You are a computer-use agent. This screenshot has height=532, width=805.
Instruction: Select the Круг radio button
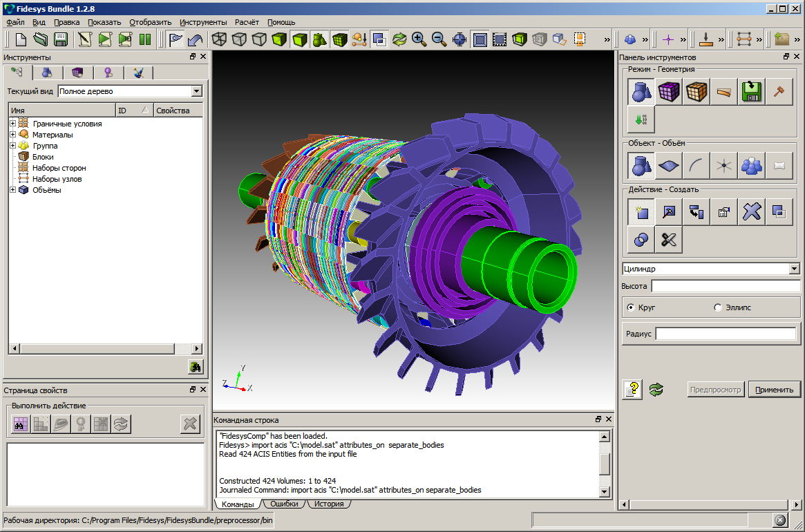630,307
